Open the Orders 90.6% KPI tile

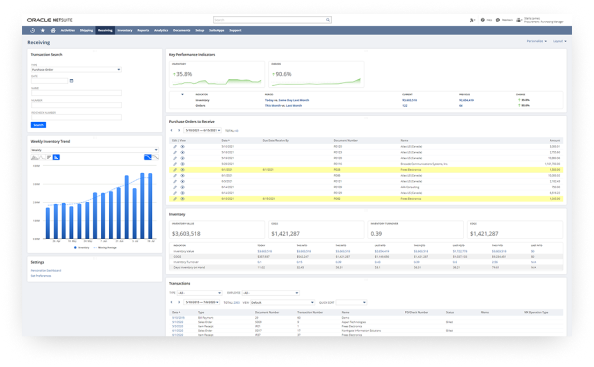316,74
